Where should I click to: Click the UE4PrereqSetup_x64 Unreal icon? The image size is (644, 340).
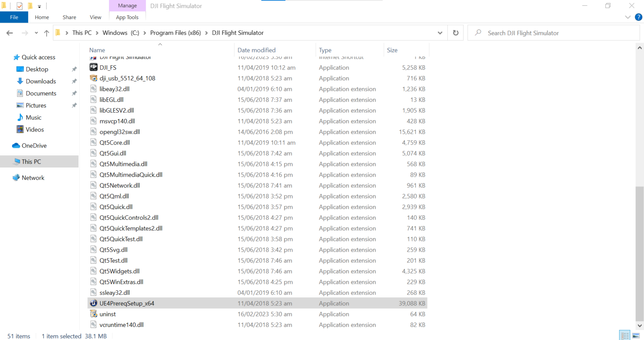click(x=93, y=304)
